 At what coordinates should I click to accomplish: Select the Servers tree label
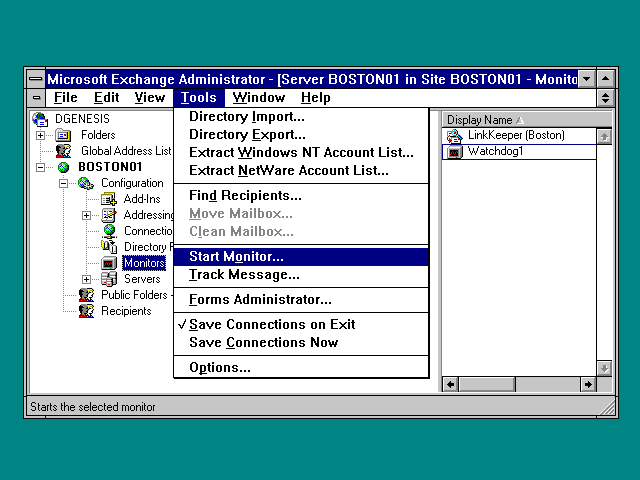point(142,279)
